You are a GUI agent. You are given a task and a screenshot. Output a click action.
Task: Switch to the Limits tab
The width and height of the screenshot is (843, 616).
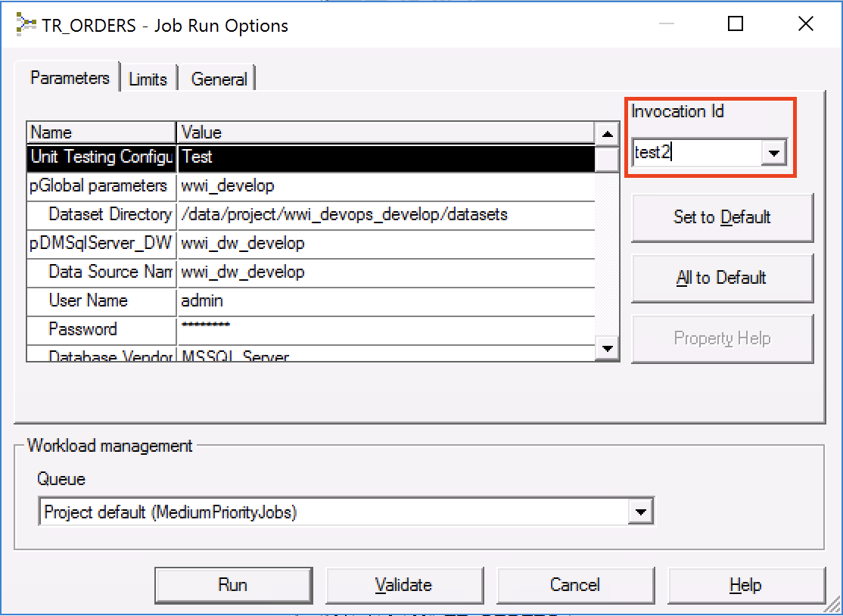point(148,79)
